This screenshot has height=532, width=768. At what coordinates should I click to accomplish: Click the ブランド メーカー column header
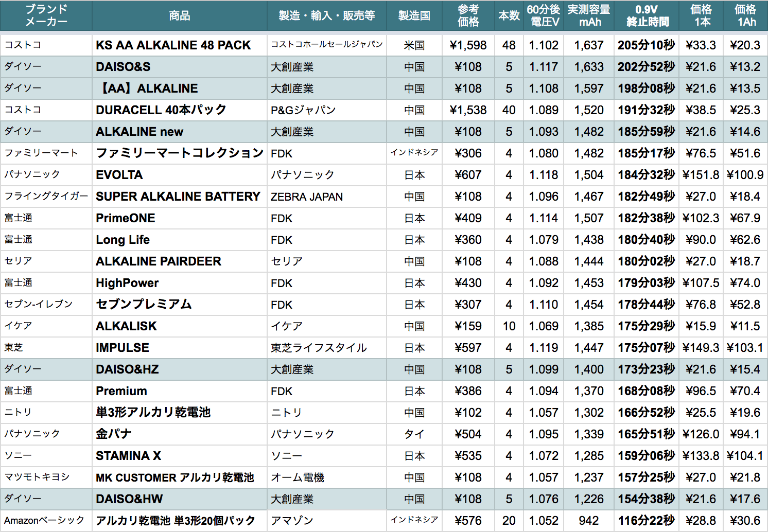[x=46, y=15]
